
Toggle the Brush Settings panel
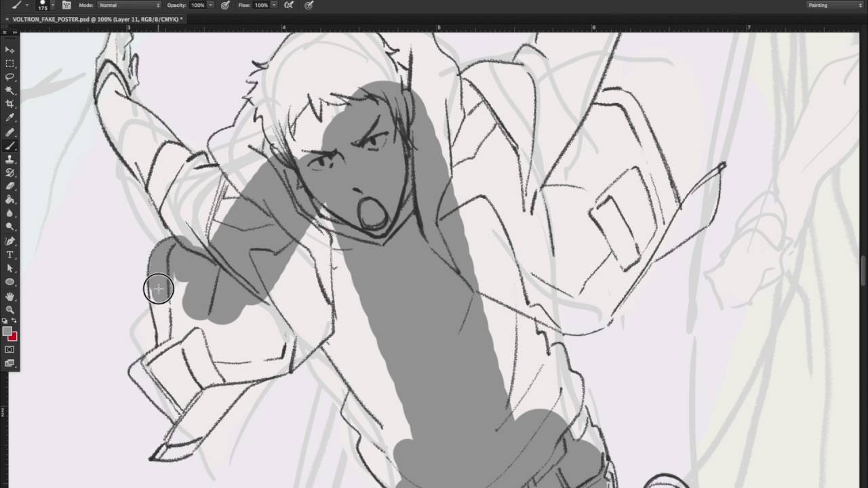point(66,5)
